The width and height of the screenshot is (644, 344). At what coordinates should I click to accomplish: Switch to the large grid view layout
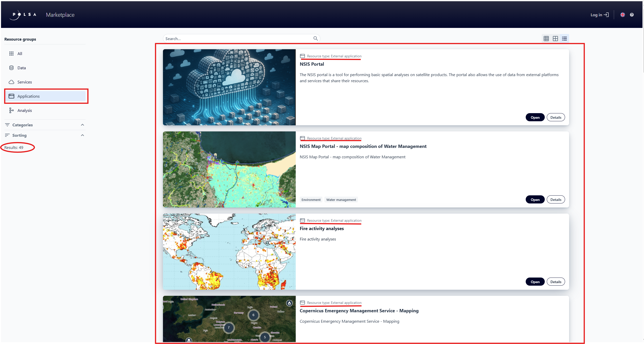click(x=555, y=38)
